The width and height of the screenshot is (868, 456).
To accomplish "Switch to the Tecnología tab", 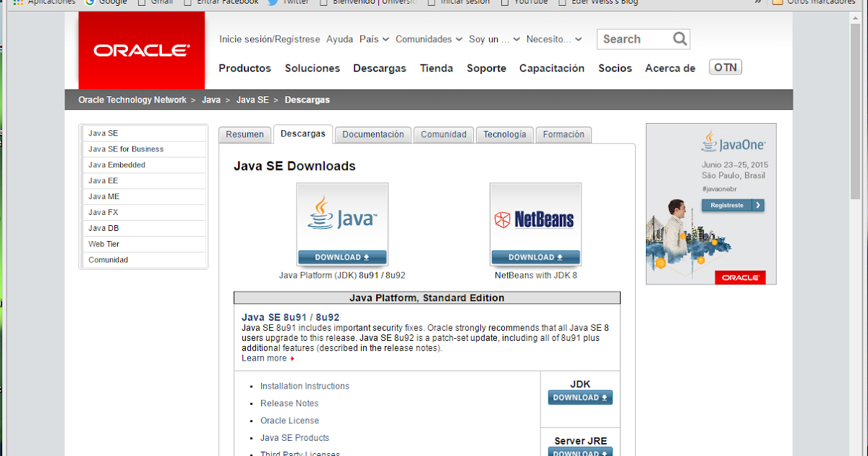I will [x=505, y=135].
